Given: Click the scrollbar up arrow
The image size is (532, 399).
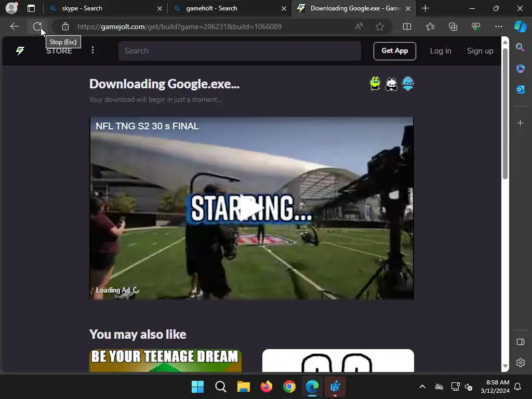Looking at the screenshot, I should (505, 42).
